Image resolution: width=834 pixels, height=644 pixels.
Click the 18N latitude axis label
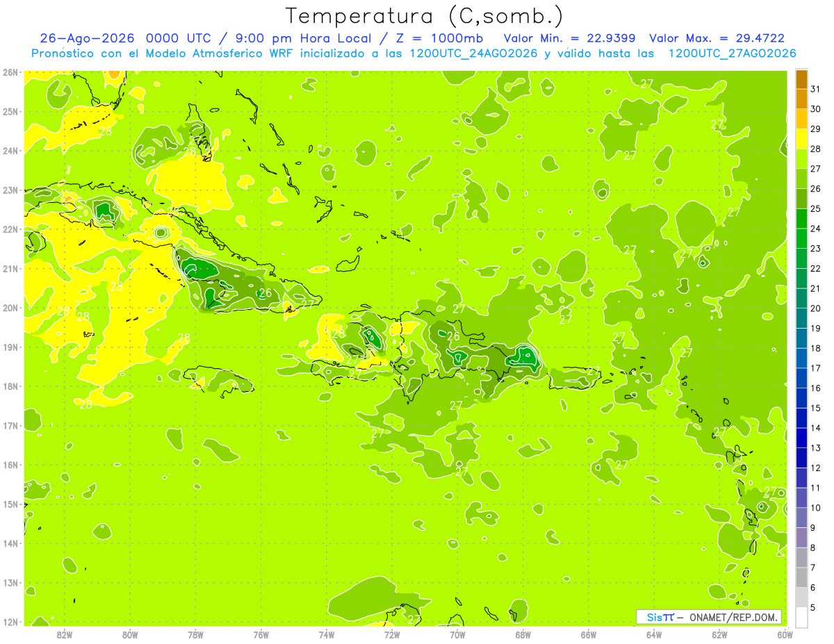(x=10, y=386)
